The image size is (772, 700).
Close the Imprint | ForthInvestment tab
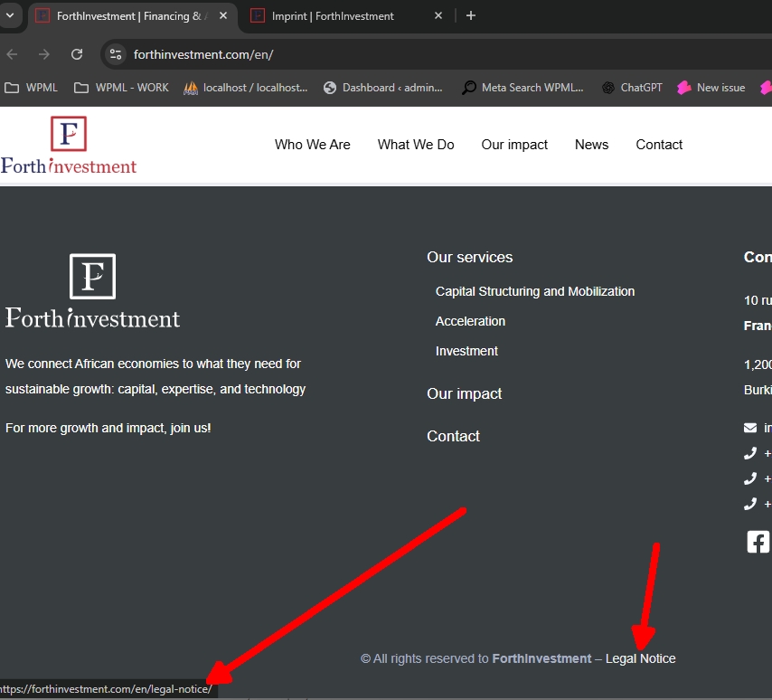point(438,15)
